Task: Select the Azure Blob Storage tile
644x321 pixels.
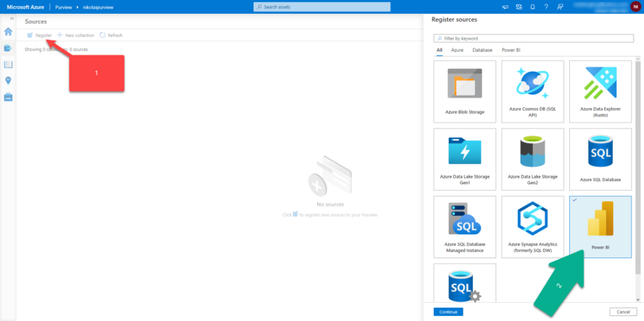Action: pyautogui.click(x=464, y=91)
